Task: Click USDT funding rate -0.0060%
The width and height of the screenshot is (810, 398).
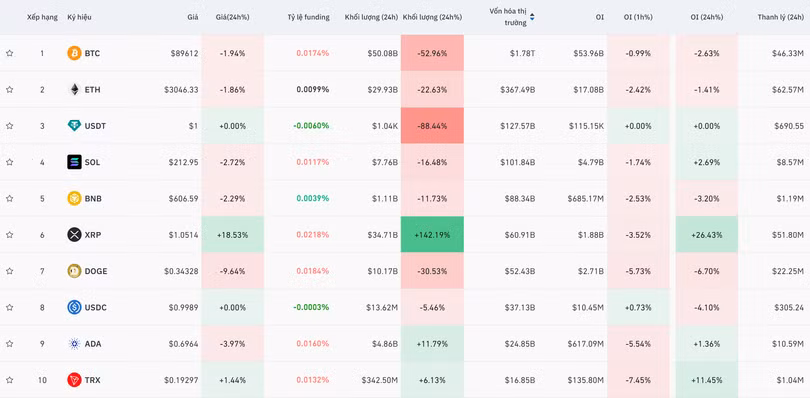Action: (x=311, y=126)
